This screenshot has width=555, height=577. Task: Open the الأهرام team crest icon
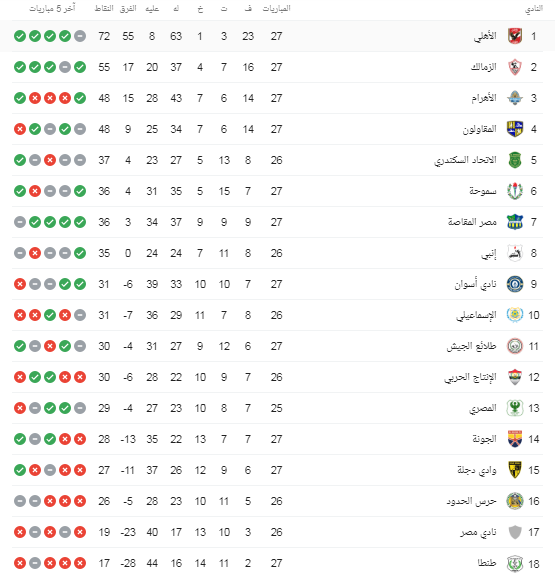tap(515, 98)
